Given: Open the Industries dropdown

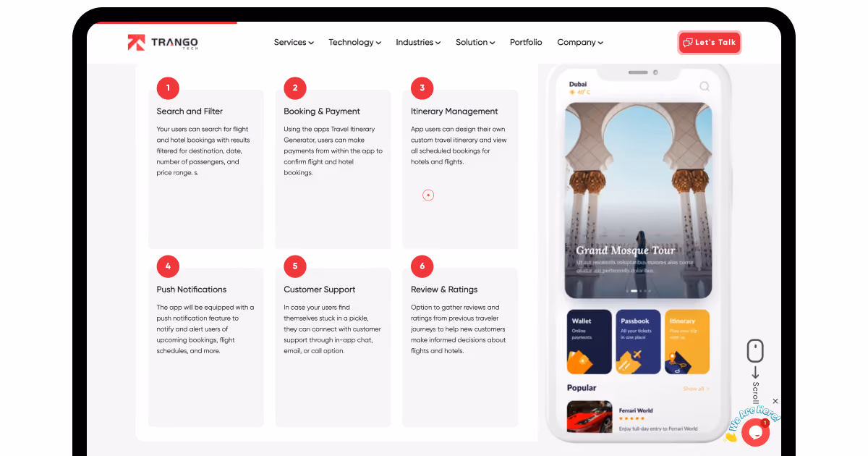Looking at the screenshot, I should click(x=418, y=43).
